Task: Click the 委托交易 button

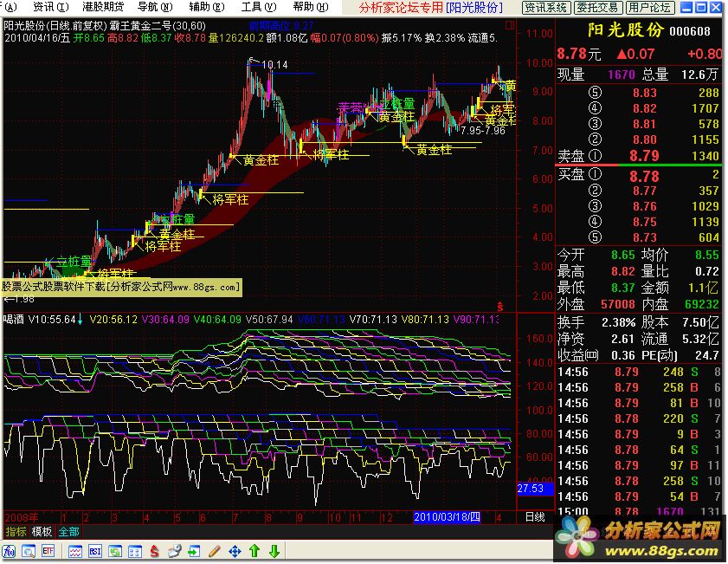Action: pyautogui.click(x=597, y=8)
